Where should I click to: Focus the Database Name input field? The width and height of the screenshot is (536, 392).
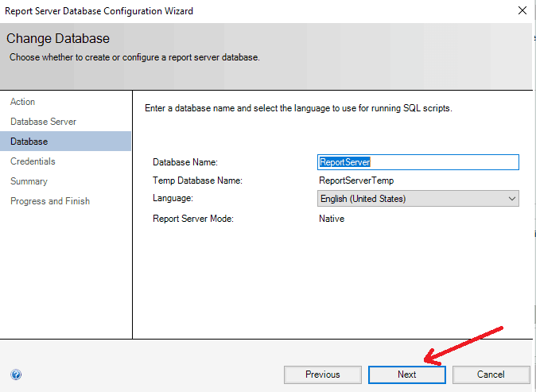(x=418, y=162)
